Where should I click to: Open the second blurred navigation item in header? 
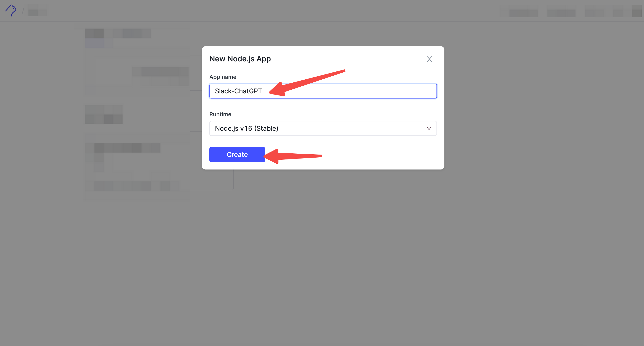click(561, 13)
